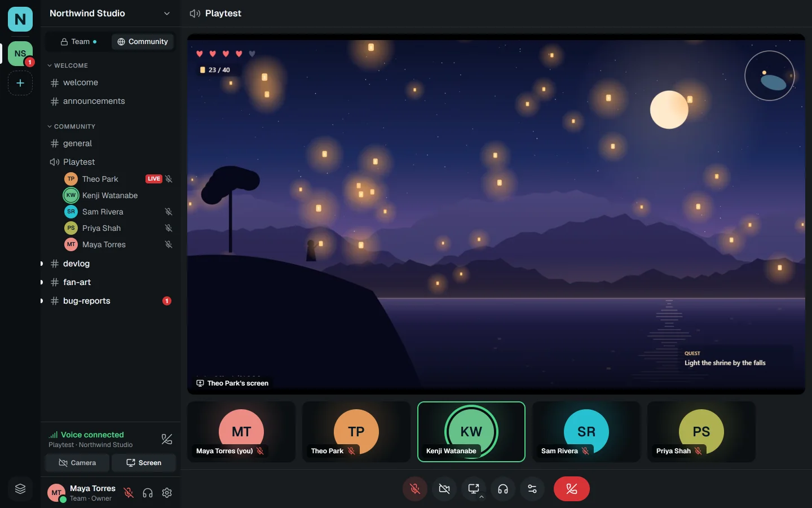The height and width of the screenshot is (508, 812).
Task: Select the Playtest voice channel in sidebar
Action: [x=111, y=162]
